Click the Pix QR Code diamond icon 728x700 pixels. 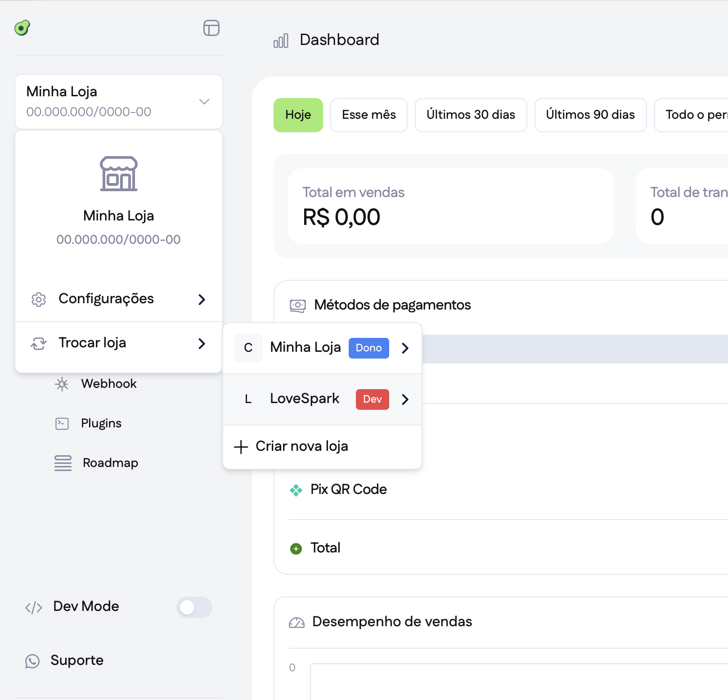(296, 490)
